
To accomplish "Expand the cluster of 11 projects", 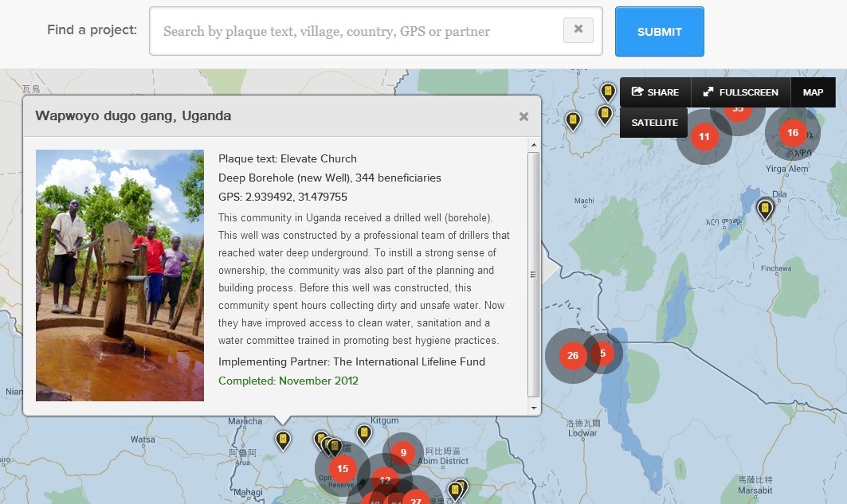I will 704,137.
